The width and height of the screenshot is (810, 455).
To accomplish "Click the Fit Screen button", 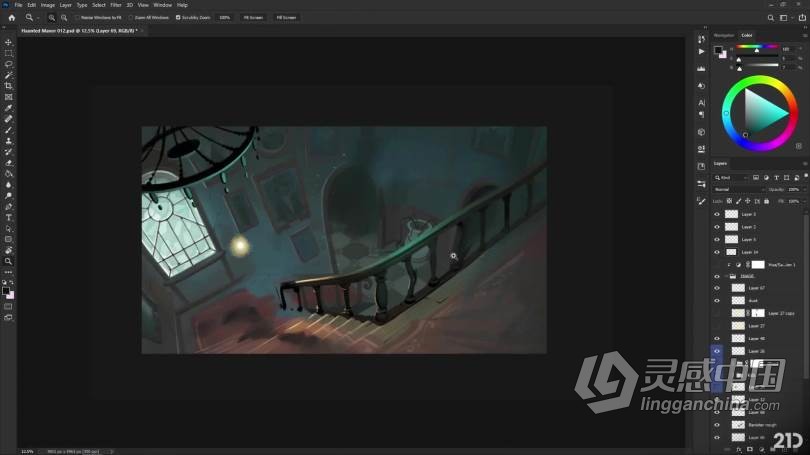I will click(253, 18).
